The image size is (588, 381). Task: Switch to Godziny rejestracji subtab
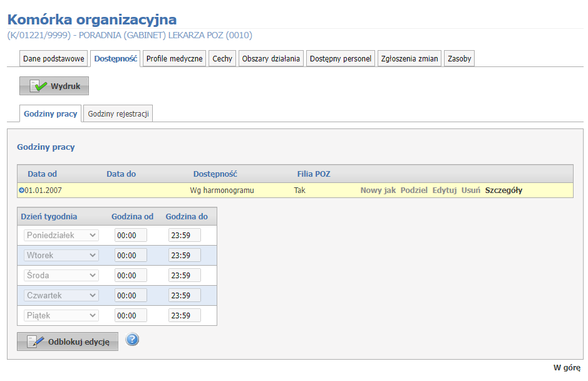(118, 113)
